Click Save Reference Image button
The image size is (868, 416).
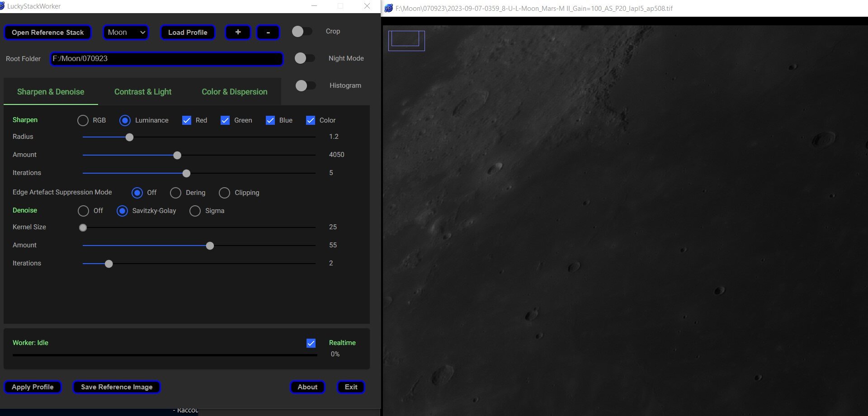pos(117,387)
